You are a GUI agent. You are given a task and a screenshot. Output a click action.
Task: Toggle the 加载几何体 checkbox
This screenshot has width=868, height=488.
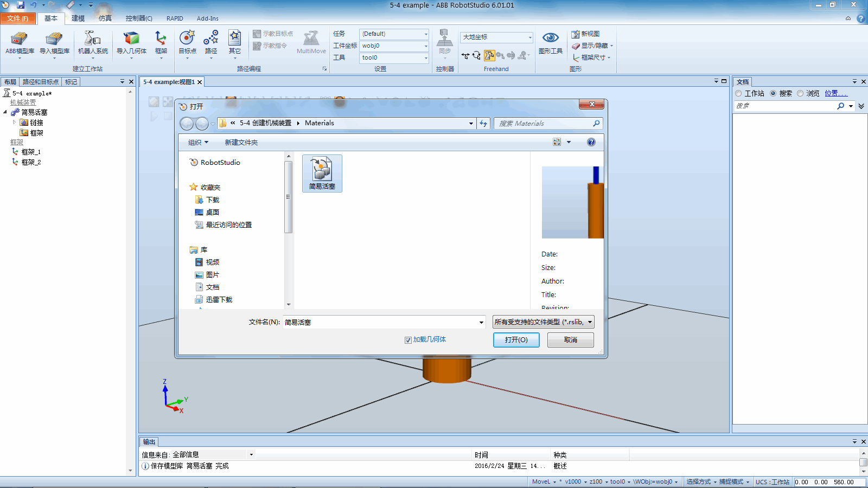(x=408, y=340)
